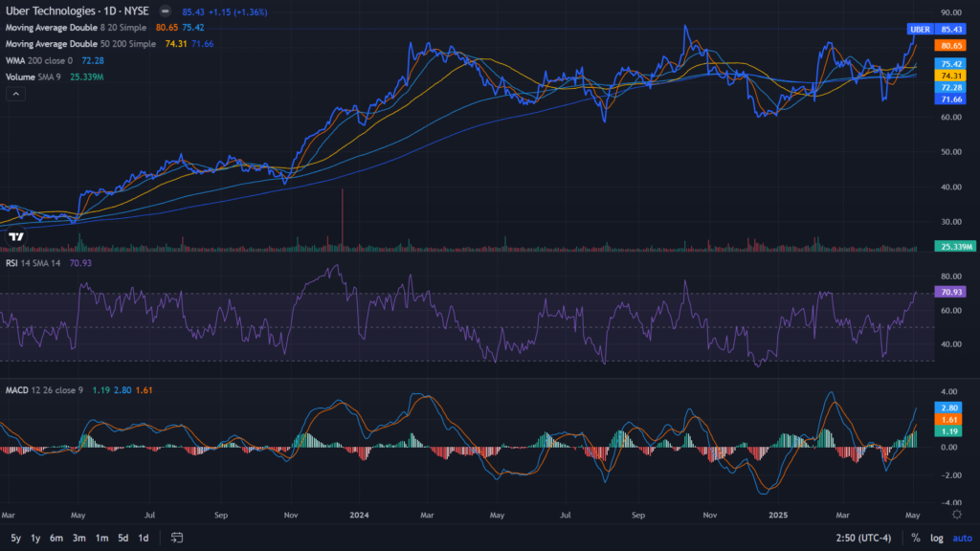Toggle the auto scale option
Screen dimensions: 980x551
pos(962,538)
